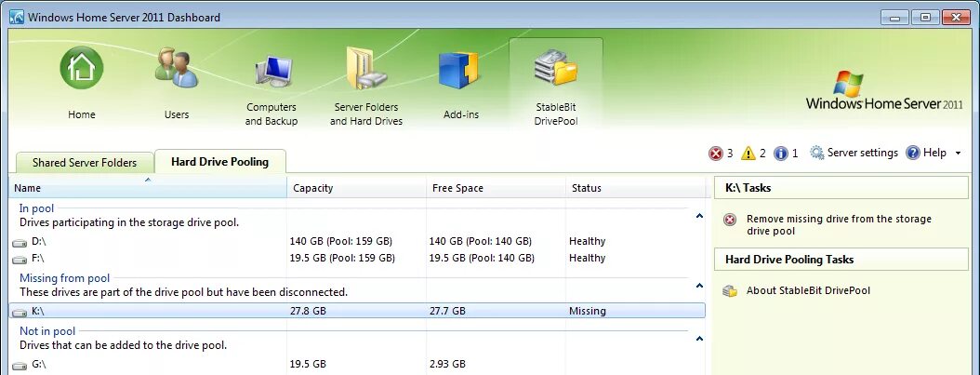Open Server Folders and Hard Drives icon

366,68
